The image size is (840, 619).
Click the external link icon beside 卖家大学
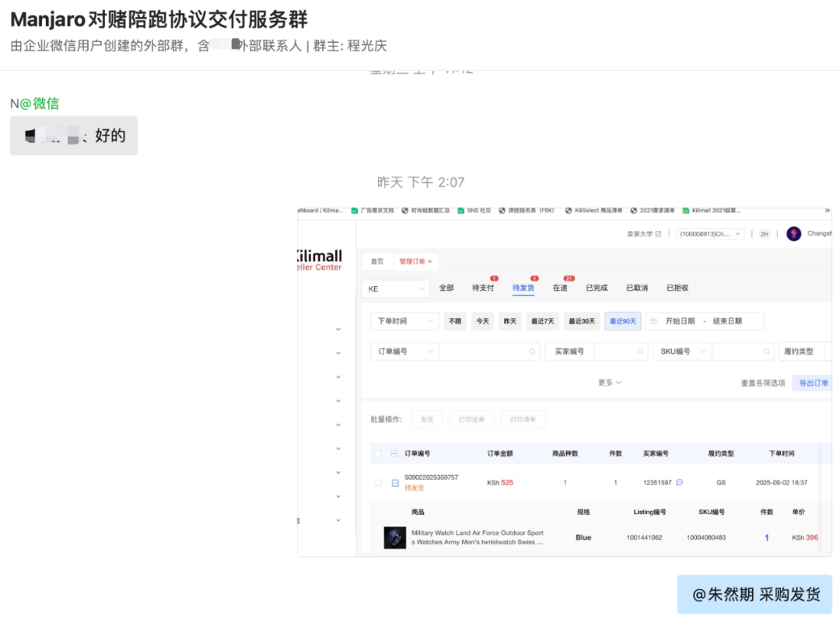pos(659,234)
